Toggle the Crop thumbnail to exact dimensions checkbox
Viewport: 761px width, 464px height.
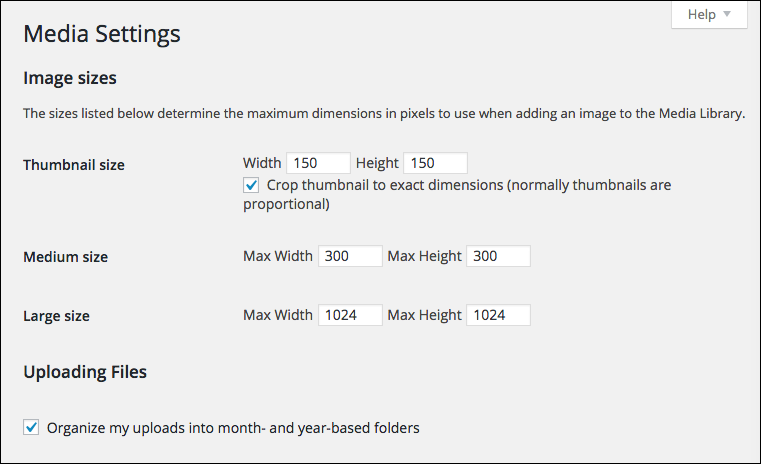pyautogui.click(x=251, y=185)
